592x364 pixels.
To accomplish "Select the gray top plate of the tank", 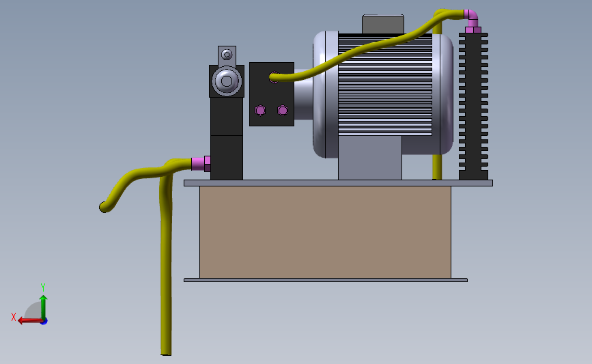I will pyautogui.click(x=338, y=183).
